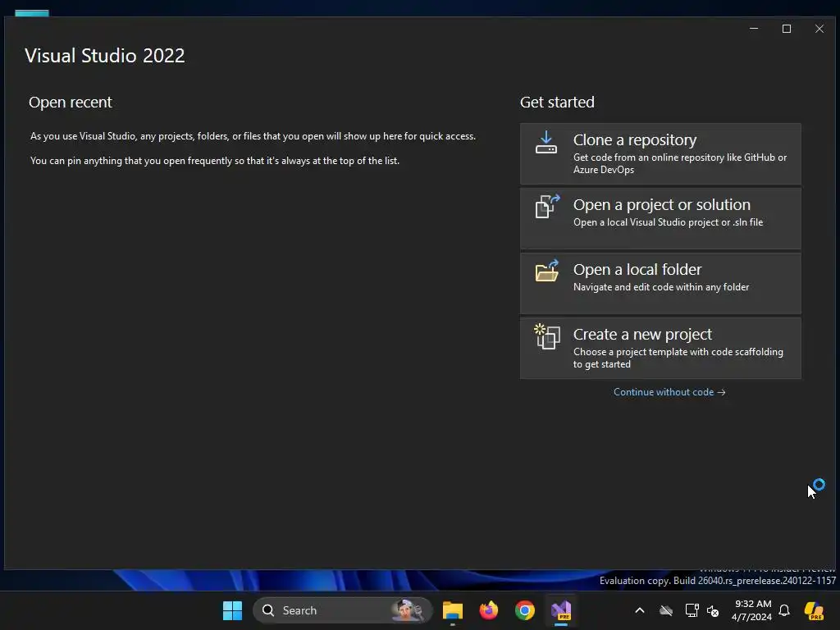Close the Visual Studio 2022 window
Screen dimensions: 840x630
819,29
